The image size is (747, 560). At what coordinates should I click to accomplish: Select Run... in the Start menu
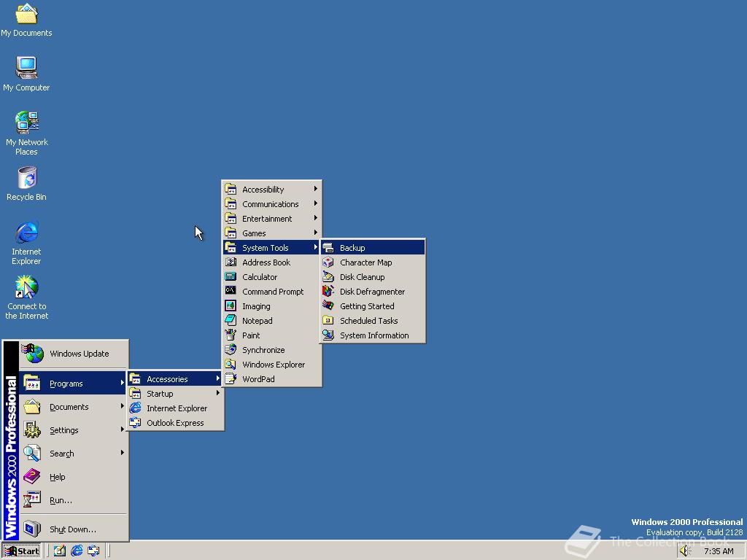(x=74, y=500)
